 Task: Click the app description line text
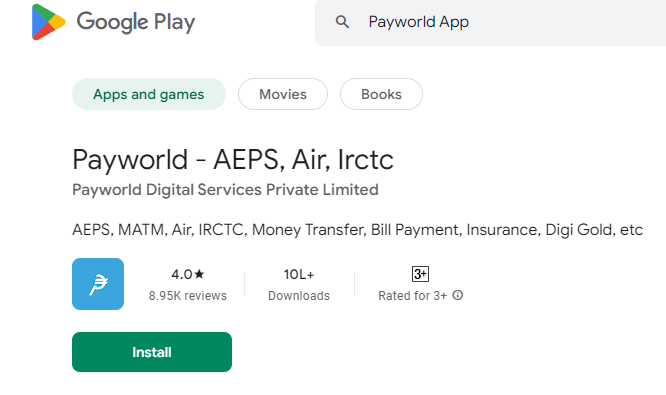click(x=357, y=230)
